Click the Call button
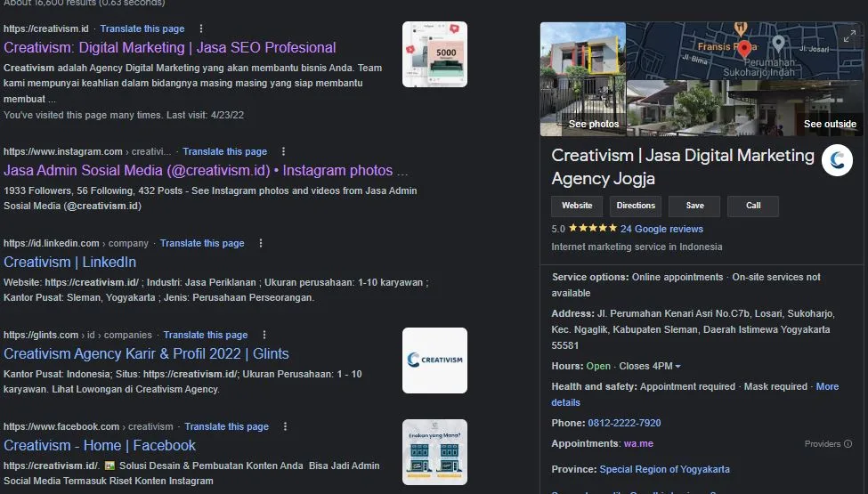The width and height of the screenshot is (868, 494). click(753, 206)
